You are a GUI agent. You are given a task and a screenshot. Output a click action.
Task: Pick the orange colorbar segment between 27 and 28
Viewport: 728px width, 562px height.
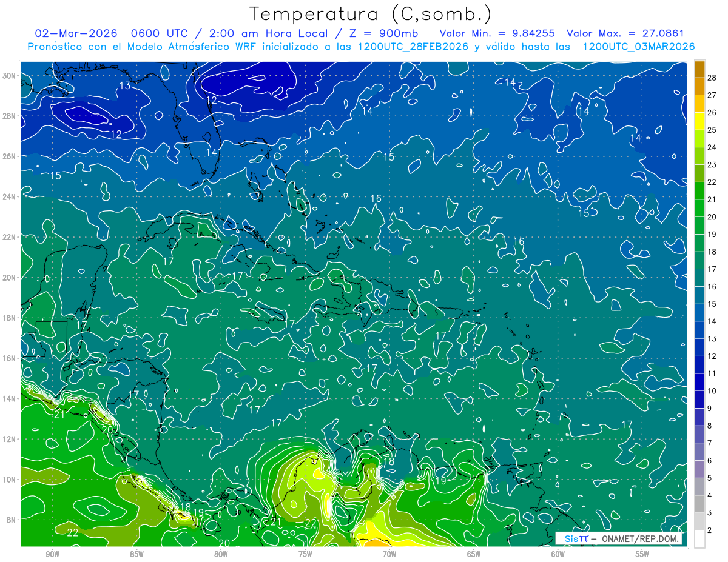coord(699,86)
